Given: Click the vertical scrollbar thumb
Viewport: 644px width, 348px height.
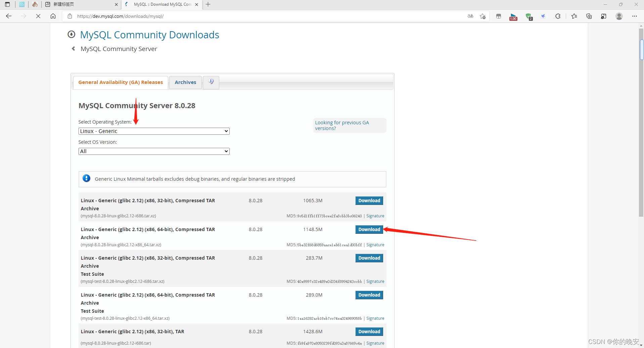Looking at the screenshot, I should pos(641,123).
